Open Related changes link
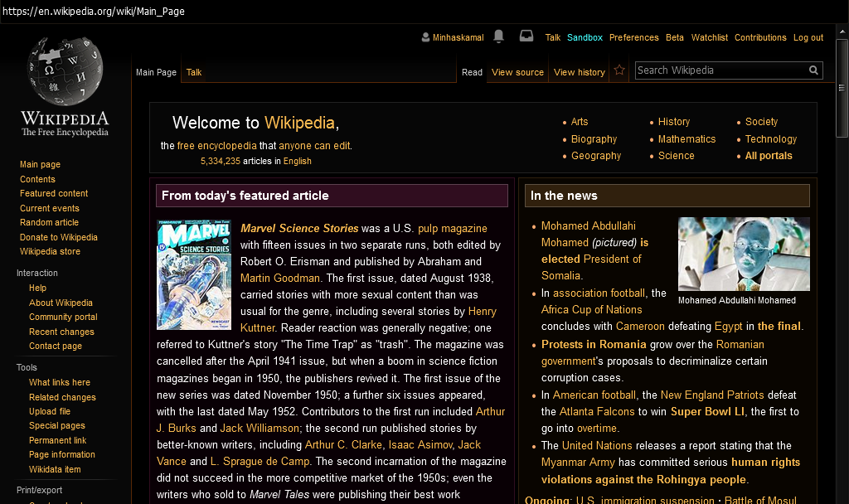849x504 pixels. tap(62, 397)
